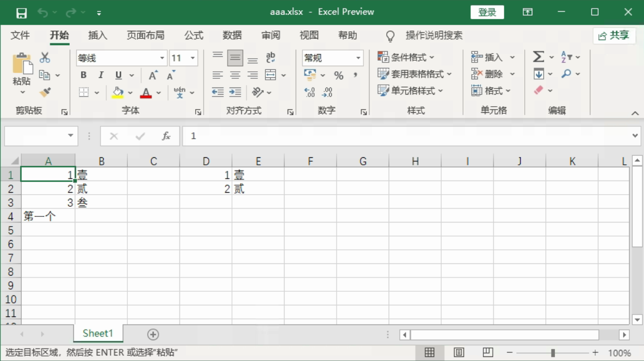Enable center horizontal alignment
The width and height of the screenshot is (644, 361).
click(235, 75)
